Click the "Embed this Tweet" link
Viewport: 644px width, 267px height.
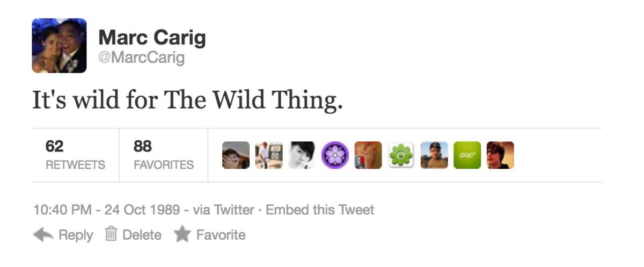(320, 210)
